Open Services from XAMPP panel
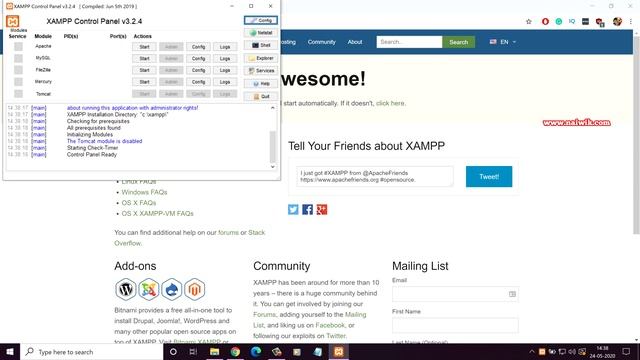640x360 pixels. tap(261, 71)
